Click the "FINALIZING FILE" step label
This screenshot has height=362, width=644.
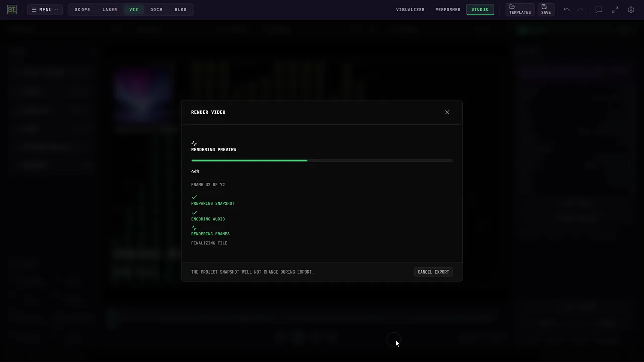(209, 243)
